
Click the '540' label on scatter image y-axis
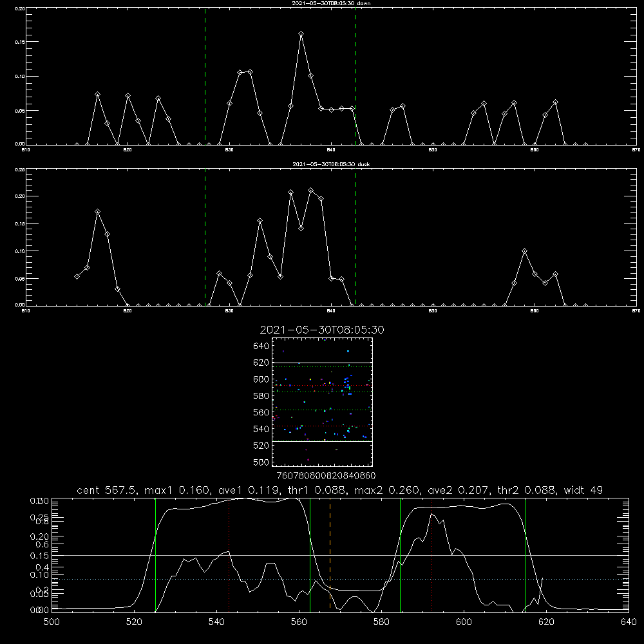pyautogui.click(x=261, y=429)
